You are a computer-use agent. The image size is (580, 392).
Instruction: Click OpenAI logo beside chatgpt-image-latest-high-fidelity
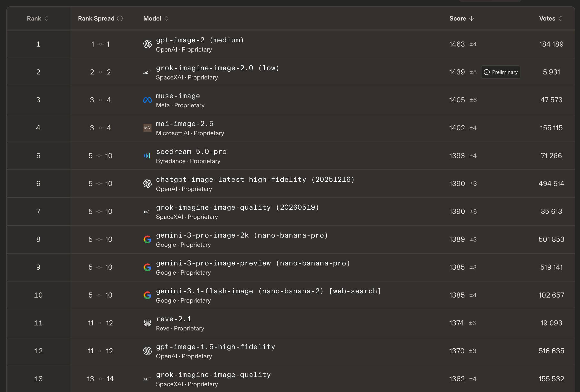tap(148, 184)
